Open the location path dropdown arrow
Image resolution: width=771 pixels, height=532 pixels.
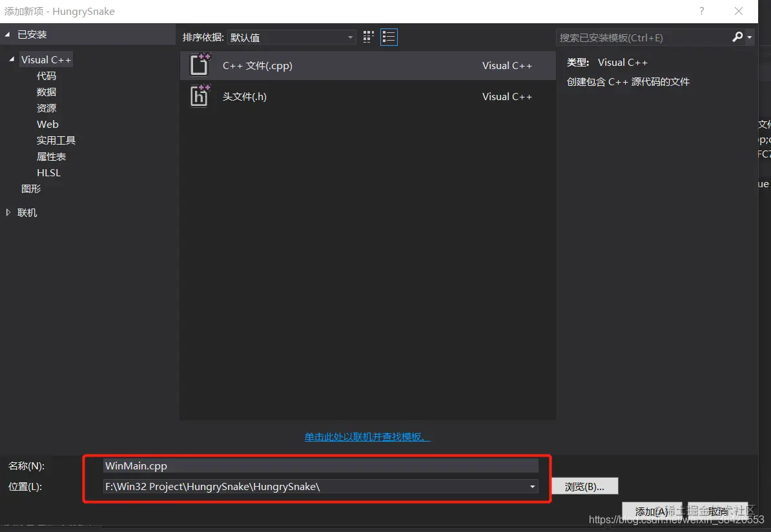[532, 487]
